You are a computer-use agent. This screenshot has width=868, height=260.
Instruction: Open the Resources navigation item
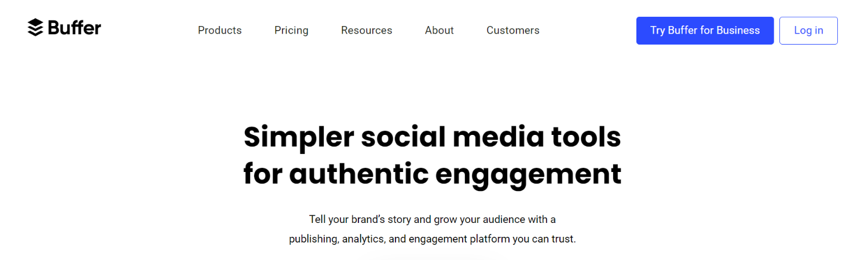pos(367,30)
